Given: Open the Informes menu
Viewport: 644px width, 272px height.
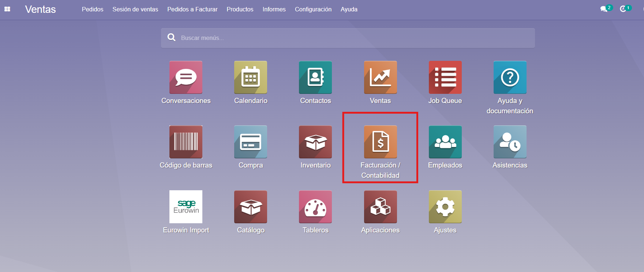Looking at the screenshot, I should (274, 9).
